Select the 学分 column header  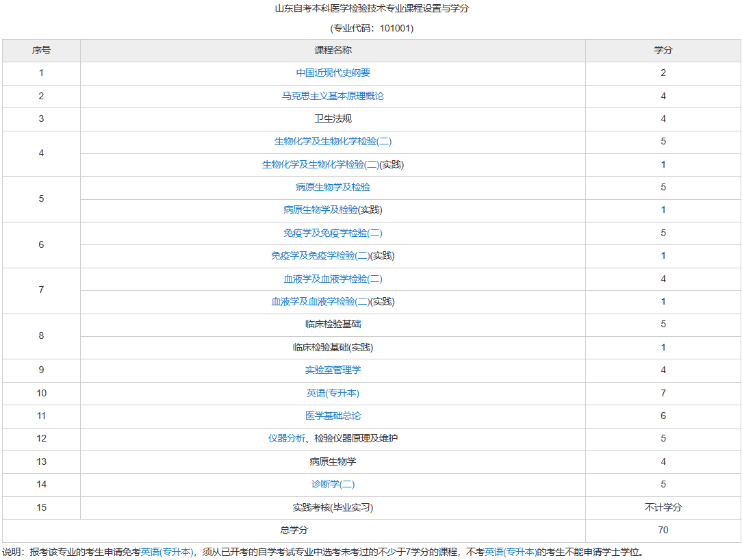click(x=663, y=50)
